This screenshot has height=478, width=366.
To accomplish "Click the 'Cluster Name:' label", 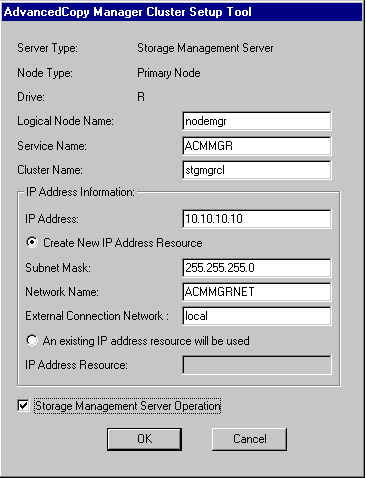I will [x=50, y=170].
